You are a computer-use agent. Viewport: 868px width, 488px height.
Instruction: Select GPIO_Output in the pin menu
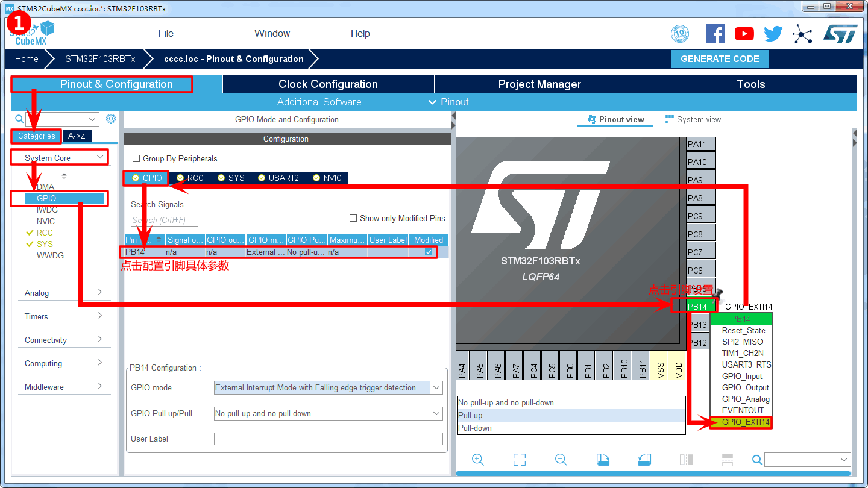click(745, 387)
